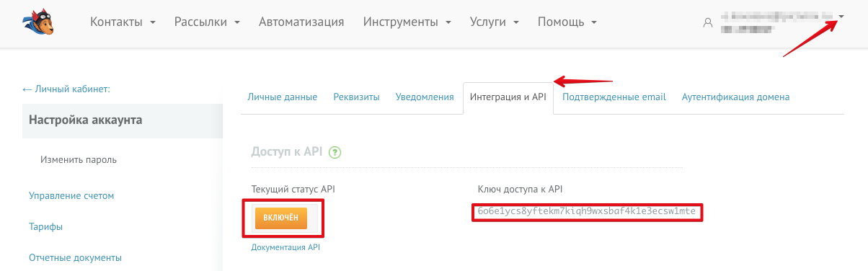Open Изменить пароль sidebar link
The image size is (868, 271).
click(79, 160)
